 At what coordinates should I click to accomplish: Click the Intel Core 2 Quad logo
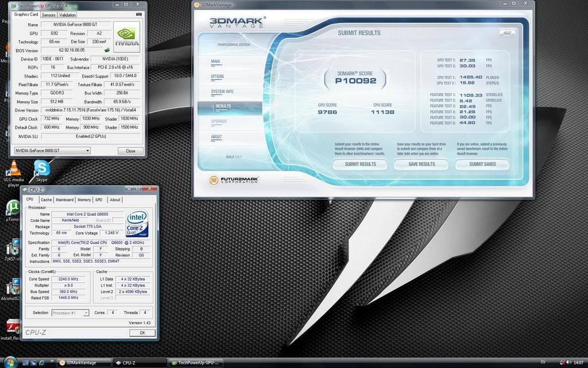pyautogui.click(x=137, y=224)
